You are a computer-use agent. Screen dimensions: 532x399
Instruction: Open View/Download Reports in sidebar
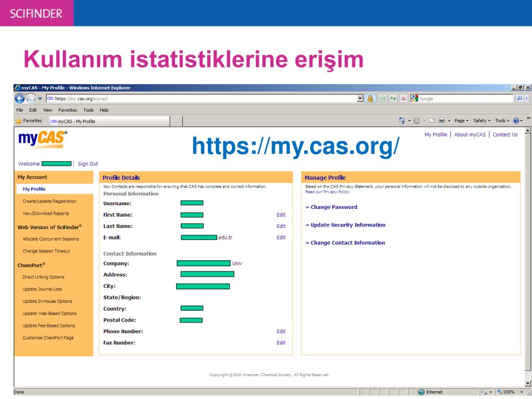click(46, 214)
